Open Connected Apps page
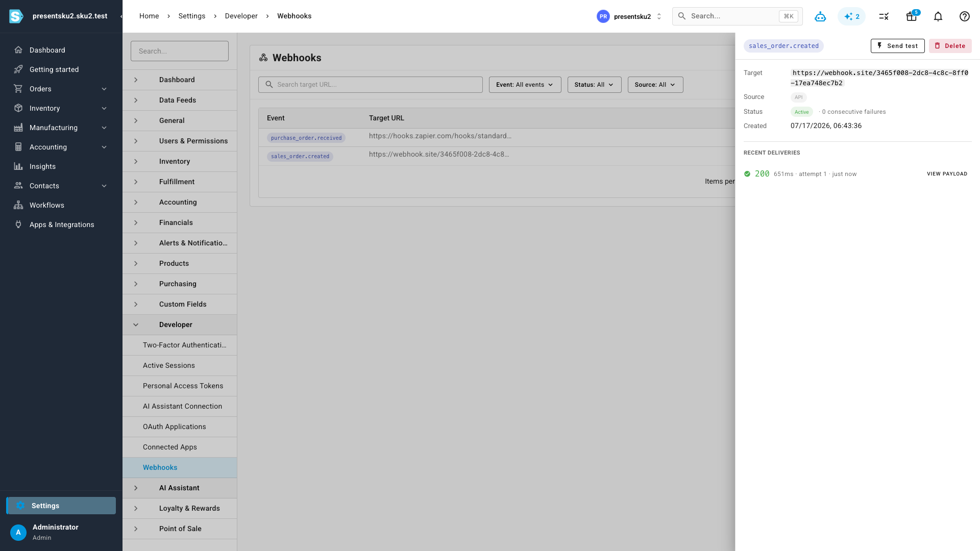Image resolution: width=980 pixels, height=551 pixels. 180,447
